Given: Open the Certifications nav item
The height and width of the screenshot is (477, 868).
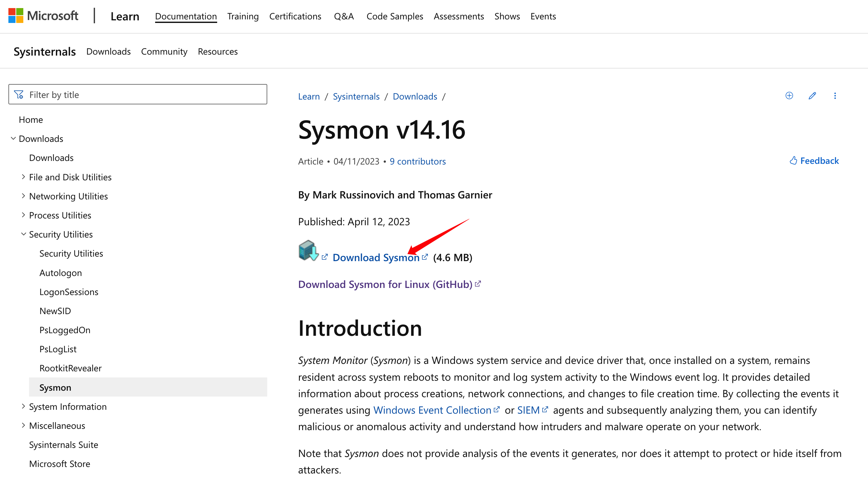Looking at the screenshot, I should click(x=295, y=16).
